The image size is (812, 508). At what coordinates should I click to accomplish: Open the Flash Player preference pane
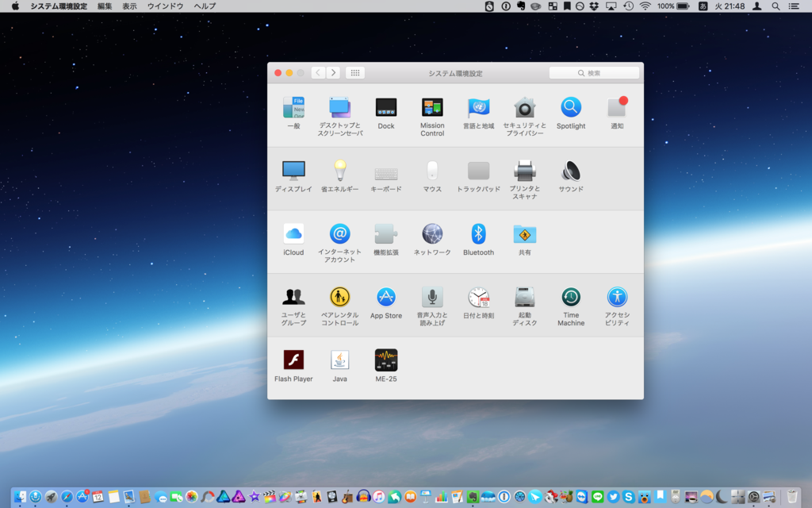tap(293, 366)
